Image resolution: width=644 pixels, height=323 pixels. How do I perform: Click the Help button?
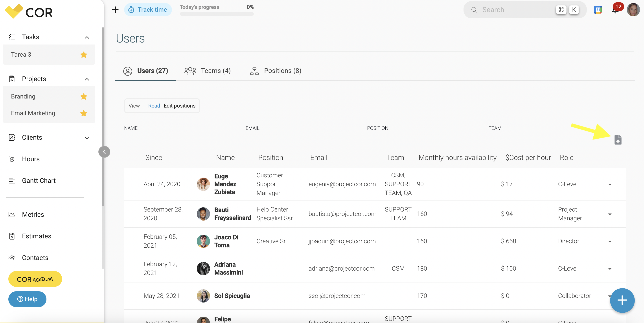tap(27, 299)
